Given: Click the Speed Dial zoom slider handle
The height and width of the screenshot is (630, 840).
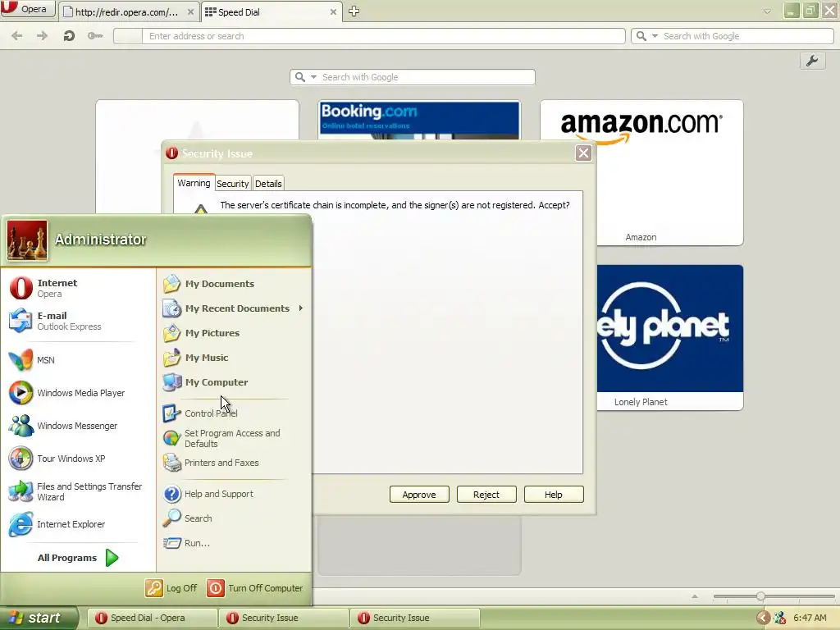Looking at the screenshot, I should coord(760,596).
